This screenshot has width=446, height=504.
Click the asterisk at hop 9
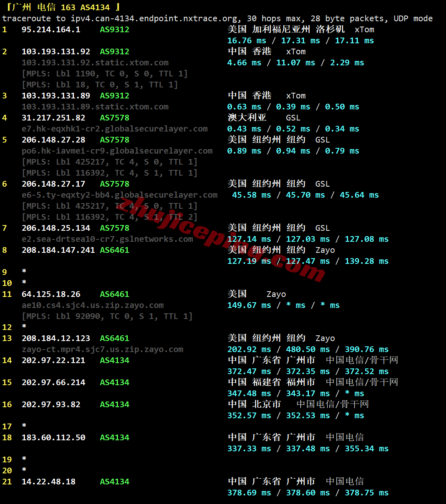click(24, 271)
